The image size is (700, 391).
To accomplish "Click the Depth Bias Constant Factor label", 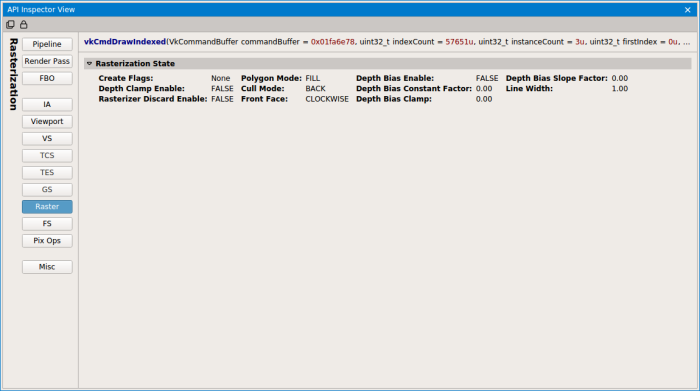I will tap(414, 88).
